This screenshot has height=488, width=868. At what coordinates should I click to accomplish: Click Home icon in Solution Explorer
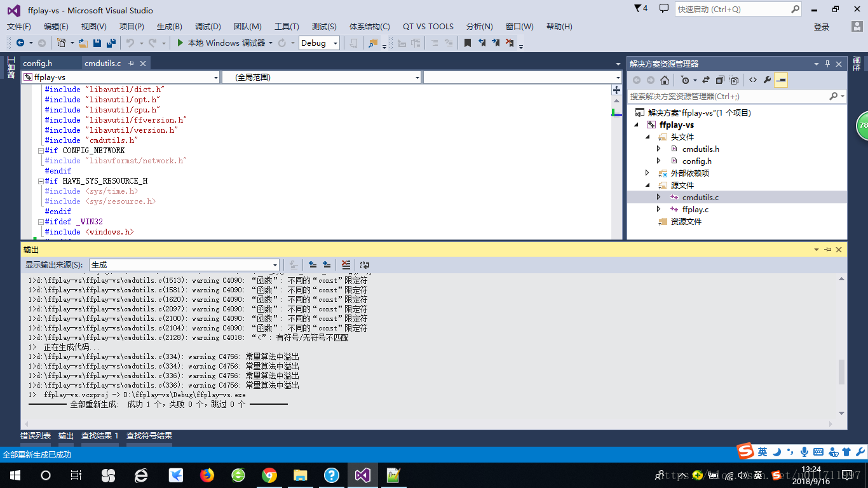[x=664, y=80]
